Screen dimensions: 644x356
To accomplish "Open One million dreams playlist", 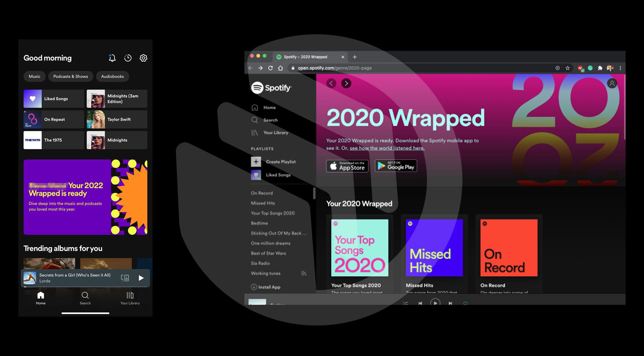I will click(271, 243).
